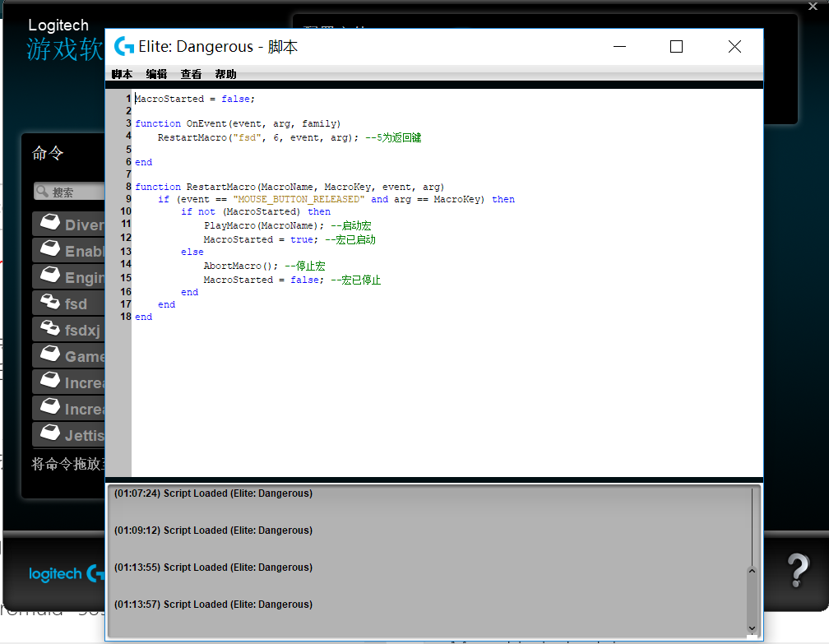829x644 pixels.
Task: Click the PlayMacro(MacroName) statement
Action: 264,225
